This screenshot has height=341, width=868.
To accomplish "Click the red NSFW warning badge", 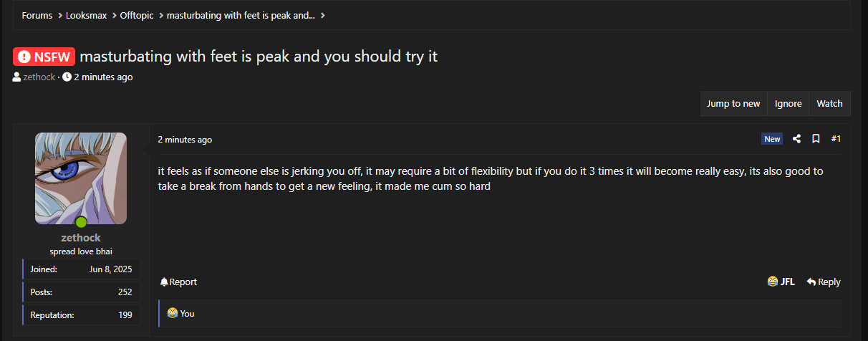I will 44,57.
